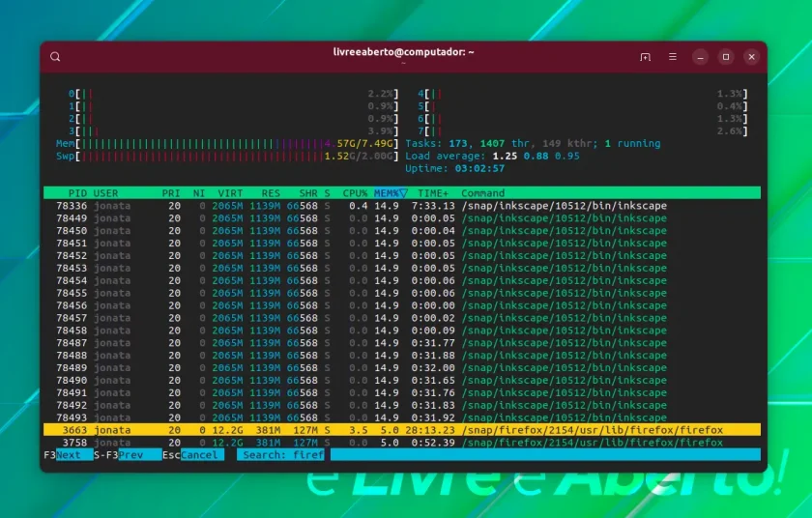Select firefox process row PID 3758
The image size is (812, 518).
(x=402, y=443)
